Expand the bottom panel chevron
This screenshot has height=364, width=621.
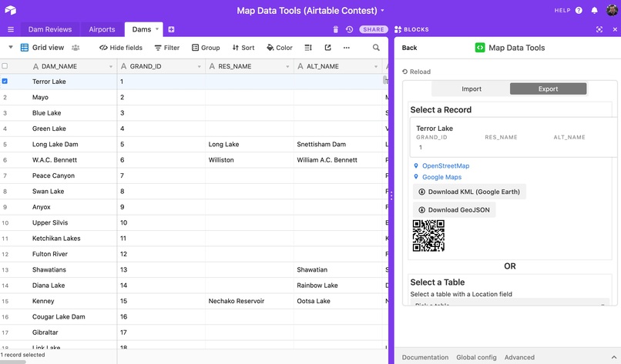click(613, 357)
